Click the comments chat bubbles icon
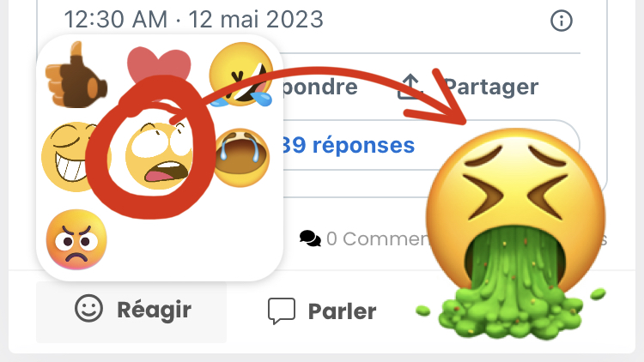Screen dimensions: 644x362 pos(310,238)
